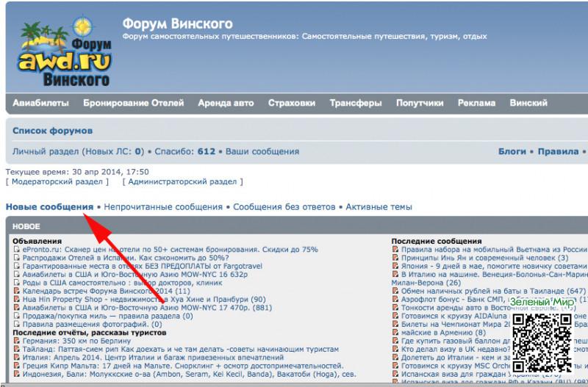Open Личный раздел private messages
Image resolution: width=588 pixels, height=387 pixels.
pos(77,151)
